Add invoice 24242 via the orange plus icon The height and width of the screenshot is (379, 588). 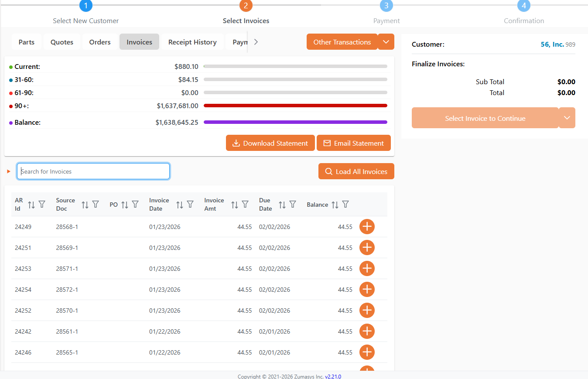pos(367,331)
